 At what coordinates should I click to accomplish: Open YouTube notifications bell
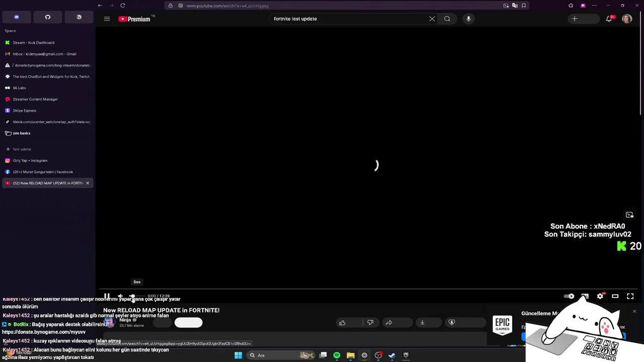tap(609, 19)
